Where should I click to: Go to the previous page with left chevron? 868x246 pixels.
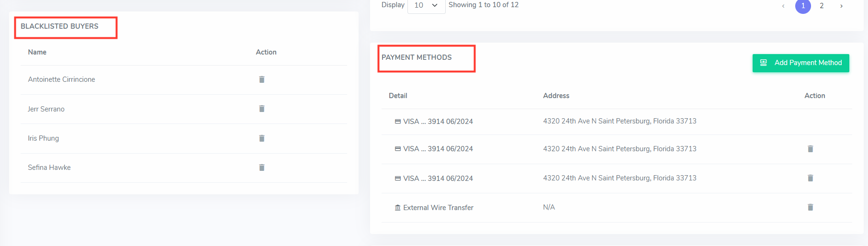pos(783,6)
